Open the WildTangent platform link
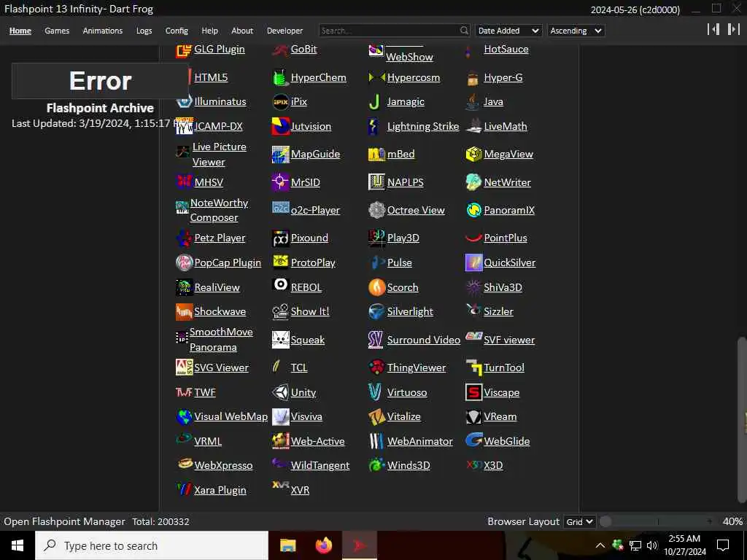 coord(320,465)
